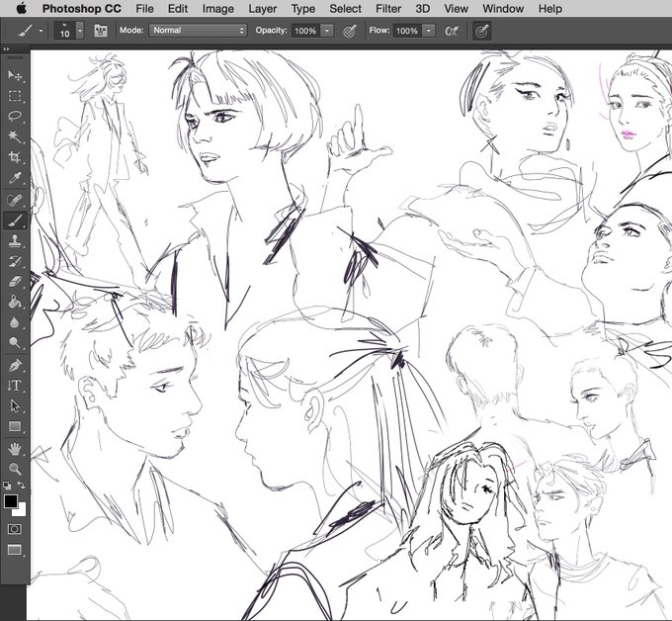Screen dimensions: 672x621
Task: Select the Rectangle shape tool
Action: coord(15,426)
